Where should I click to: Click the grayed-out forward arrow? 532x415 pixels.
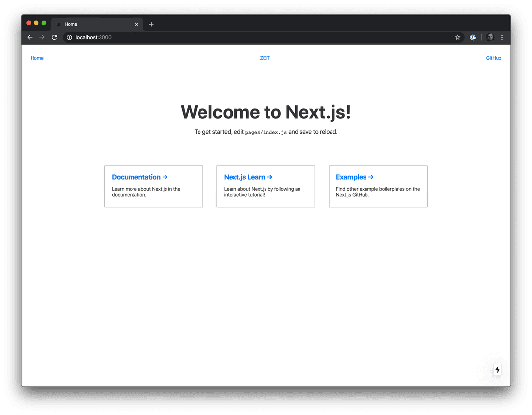click(x=42, y=37)
